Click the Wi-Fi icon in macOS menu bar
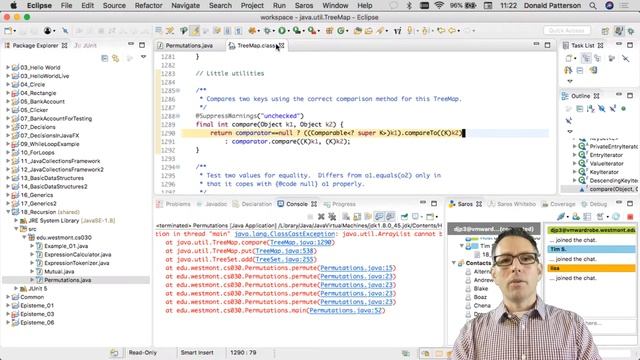The height and width of the screenshot is (360, 640). click(439, 6)
